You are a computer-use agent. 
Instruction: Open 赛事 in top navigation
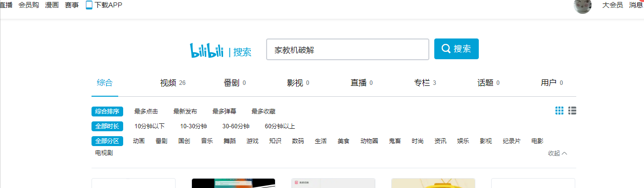(72, 5)
